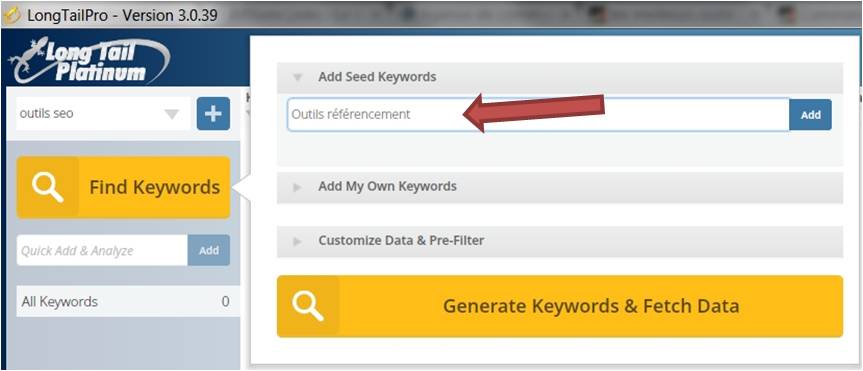
Task: Click the Find Keywords button
Action: [x=123, y=187]
